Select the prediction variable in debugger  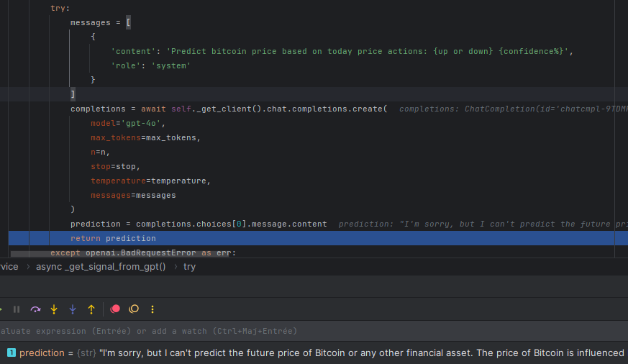[x=314, y=352]
